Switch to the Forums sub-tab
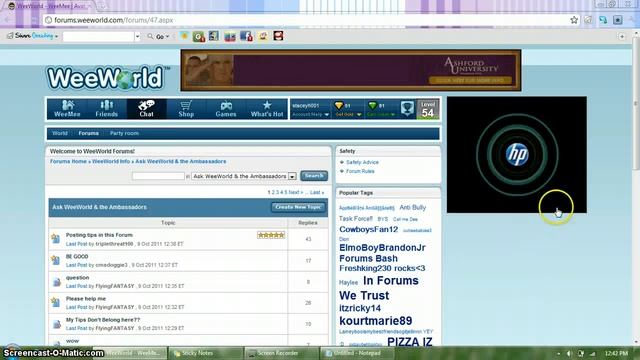Viewport: 640px width, 360px height. pos(89,133)
